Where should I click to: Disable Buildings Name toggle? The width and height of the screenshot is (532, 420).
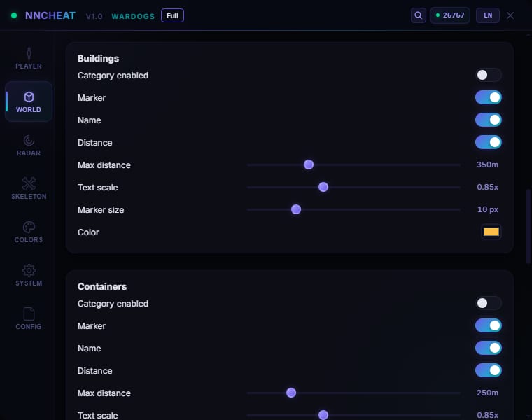(488, 120)
